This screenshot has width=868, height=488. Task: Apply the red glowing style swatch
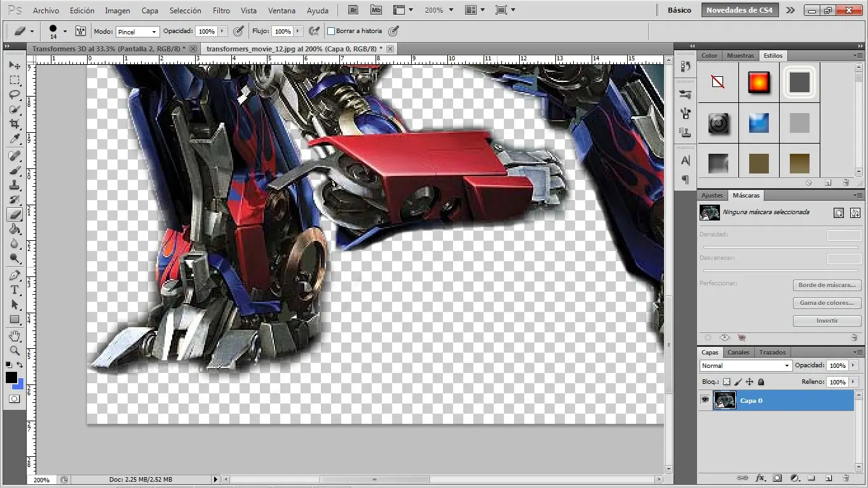(x=759, y=83)
